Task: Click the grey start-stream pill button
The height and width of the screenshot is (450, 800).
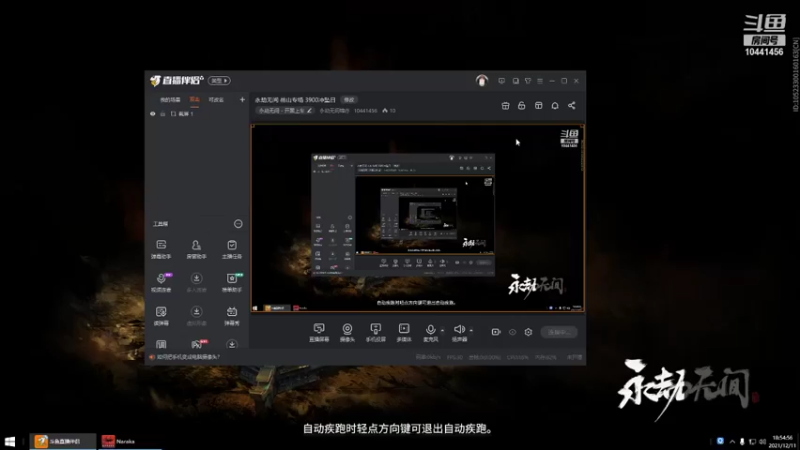Action: point(559,332)
